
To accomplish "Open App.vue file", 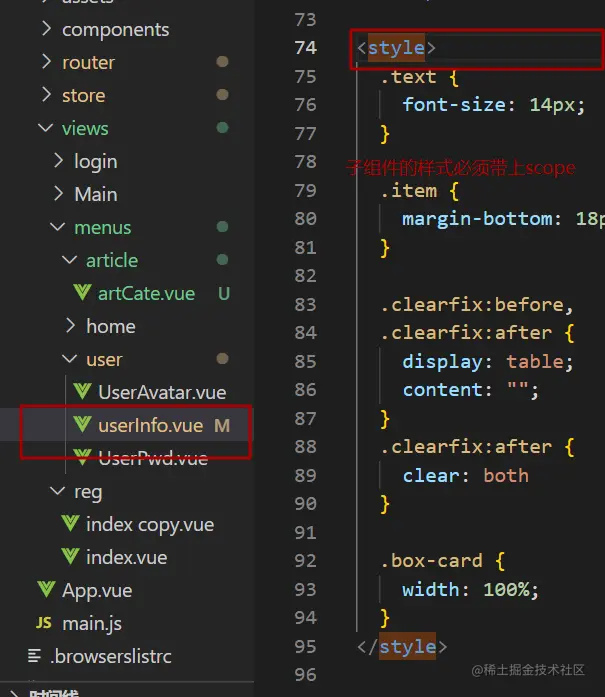I will [x=97, y=591].
